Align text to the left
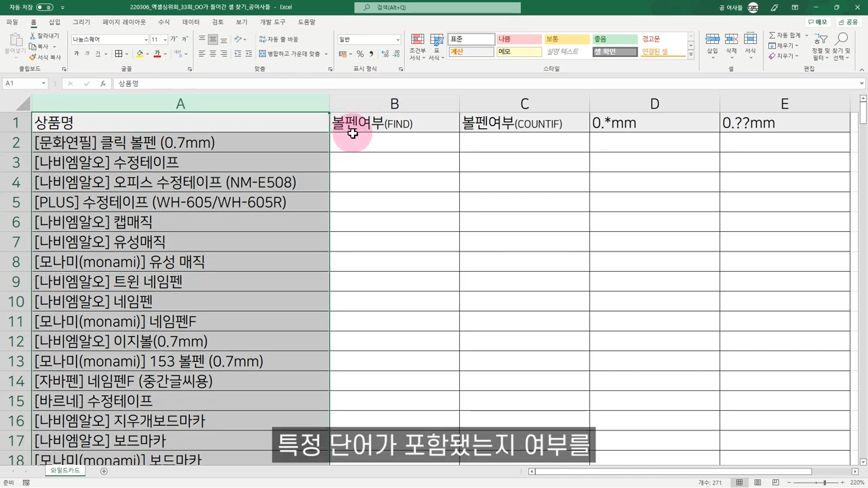This screenshot has height=488, width=868. (202, 54)
